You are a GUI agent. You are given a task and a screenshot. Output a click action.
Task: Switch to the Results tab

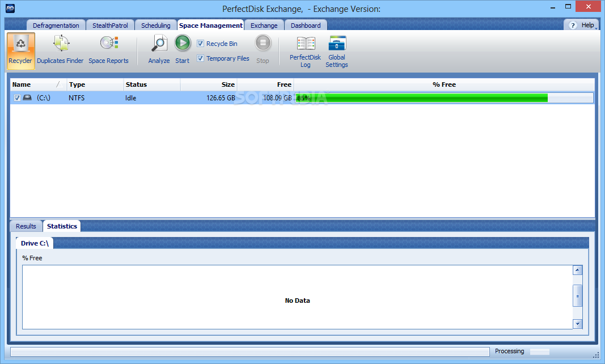pos(26,226)
